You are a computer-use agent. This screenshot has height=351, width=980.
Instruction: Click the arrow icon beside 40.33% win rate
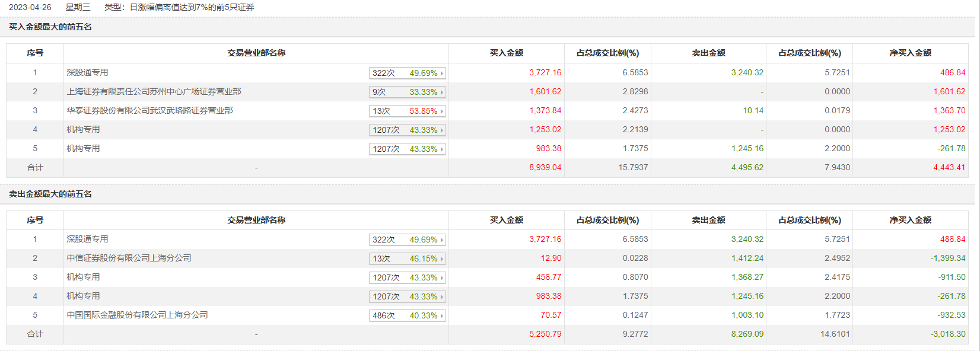pyautogui.click(x=442, y=316)
